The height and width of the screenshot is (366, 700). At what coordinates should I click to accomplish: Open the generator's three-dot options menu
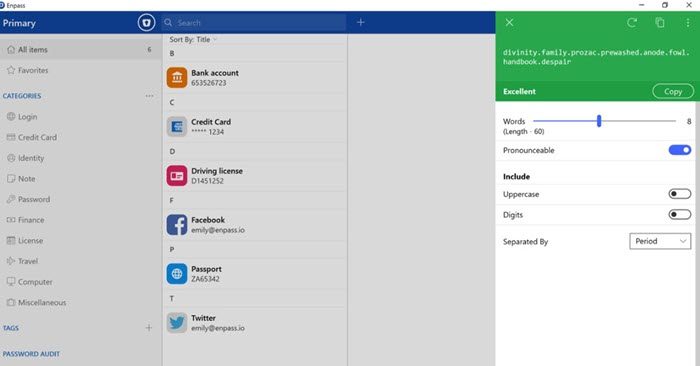pos(688,23)
